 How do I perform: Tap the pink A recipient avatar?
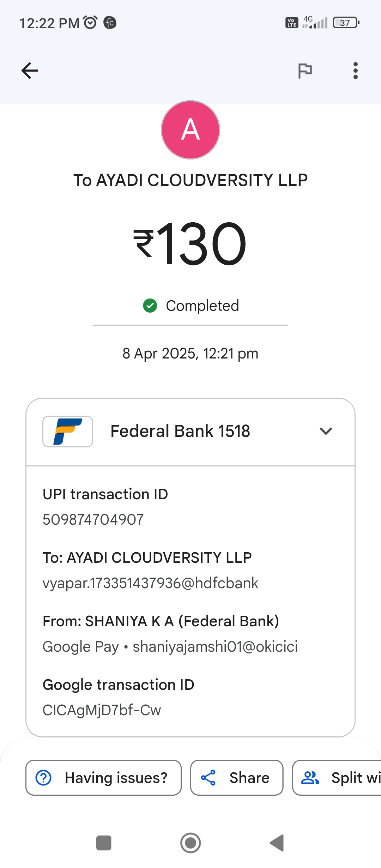pyautogui.click(x=190, y=130)
